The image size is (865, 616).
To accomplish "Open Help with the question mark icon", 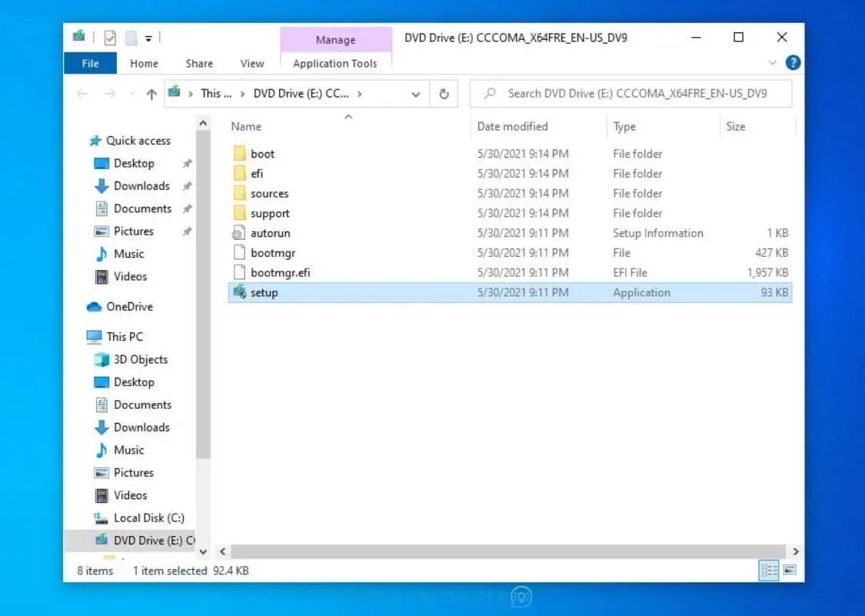I will pos(793,63).
